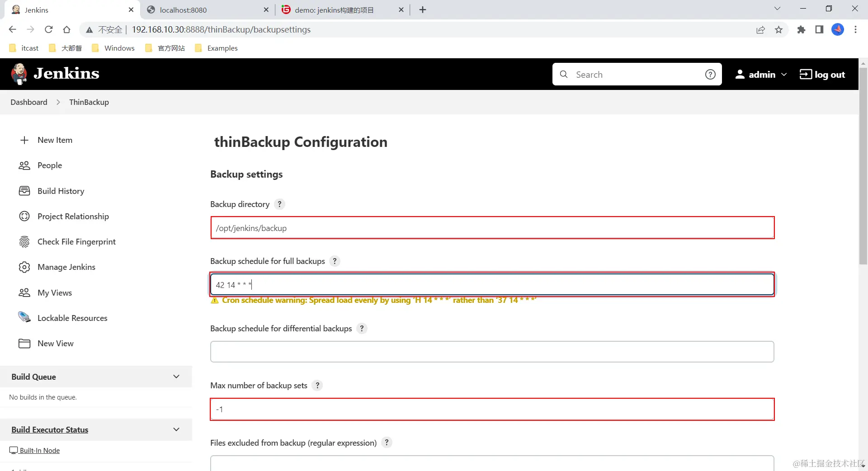868x471 pixels.
Task: Open the 大都督 bookmark folder
Action: click(x=65, y=48)
